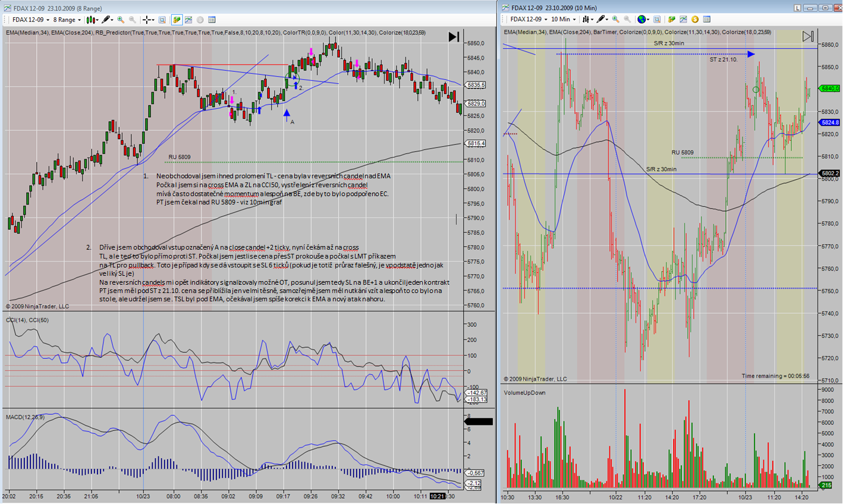Click the 8 Range chart title bar text
Screen dimensions: 843x504
click(58, 8)
